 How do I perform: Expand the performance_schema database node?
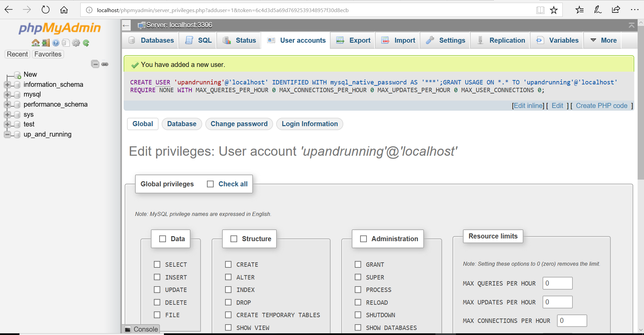(7, 105)
